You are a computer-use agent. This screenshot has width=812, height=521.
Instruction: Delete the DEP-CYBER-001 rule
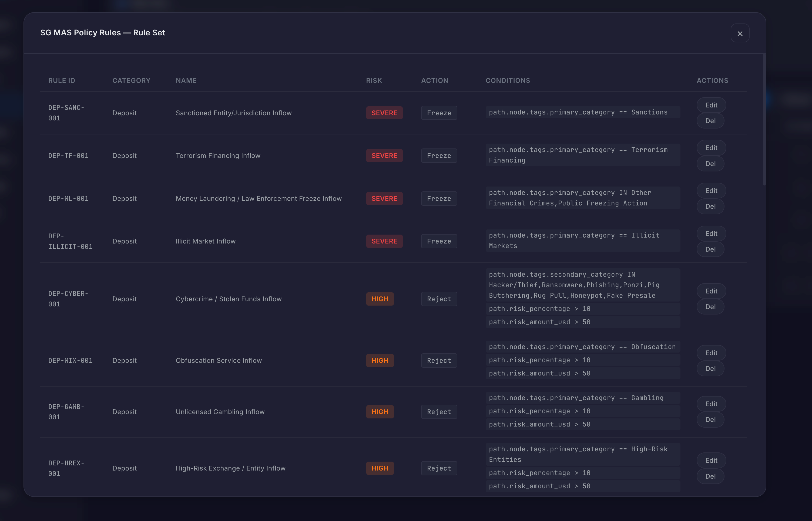pyautogui.click(x=710, y=307)
